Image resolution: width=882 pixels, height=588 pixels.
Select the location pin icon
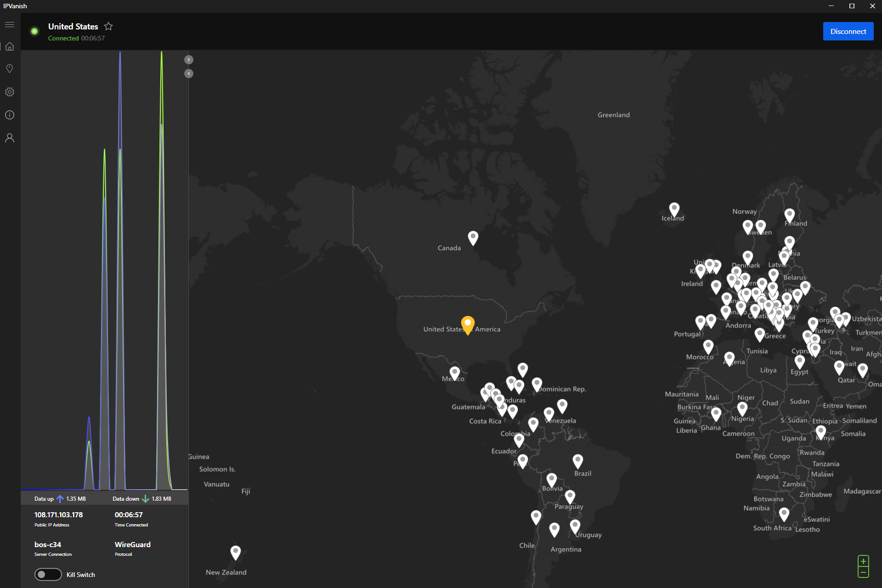pyautogui.click(x=10, y=69)
